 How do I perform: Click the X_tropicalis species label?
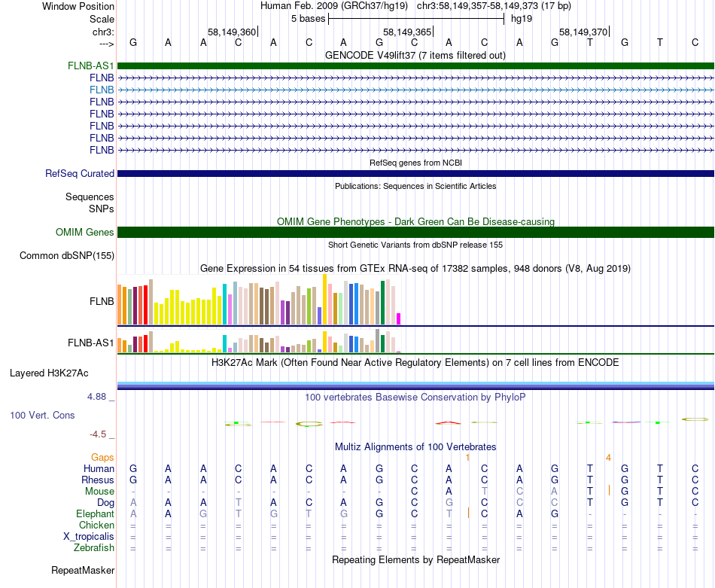89,537
